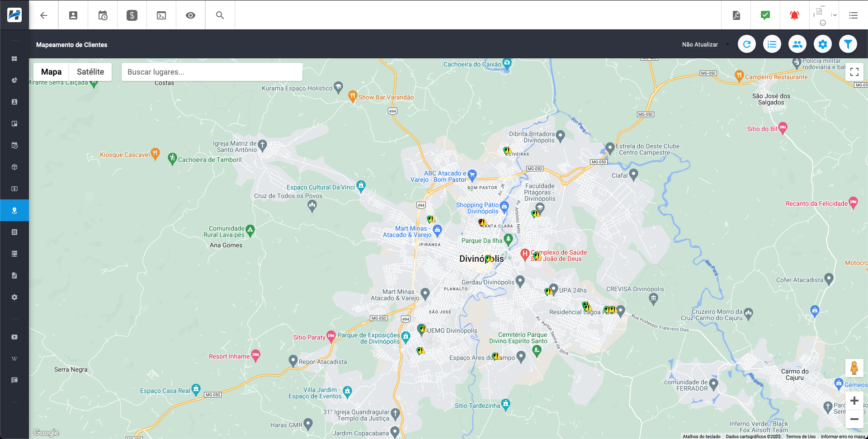868x439 pixels.
Task: Open the Não Atualizar refresh interval dropdown
Action: [706, 44]
